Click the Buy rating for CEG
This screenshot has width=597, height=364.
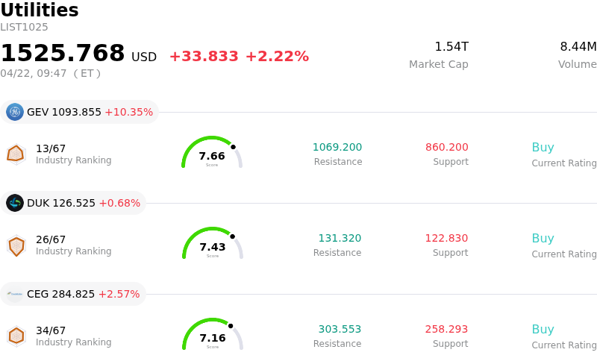pyautogui.click(x=543, y=330)
